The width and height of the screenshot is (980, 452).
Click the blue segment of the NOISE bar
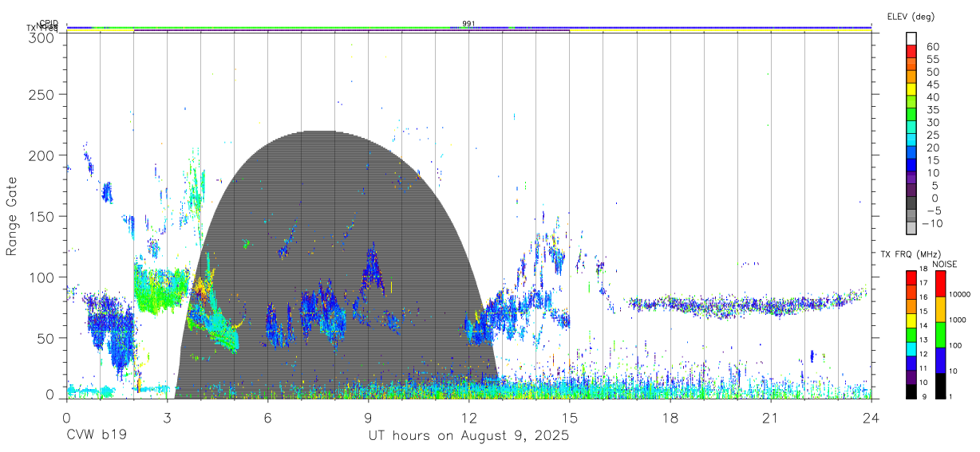pyautogui.click(x=940, y=360)
